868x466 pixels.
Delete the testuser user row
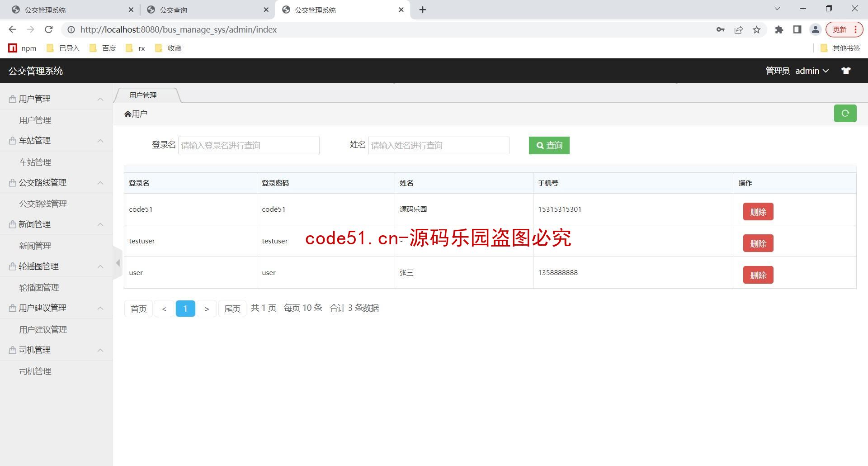point(758,243)
